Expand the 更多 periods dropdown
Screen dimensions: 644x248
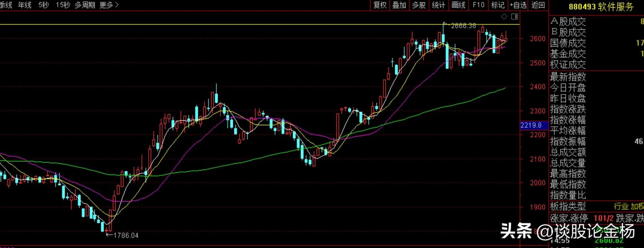pyautogui.click(x=109, y=5)
